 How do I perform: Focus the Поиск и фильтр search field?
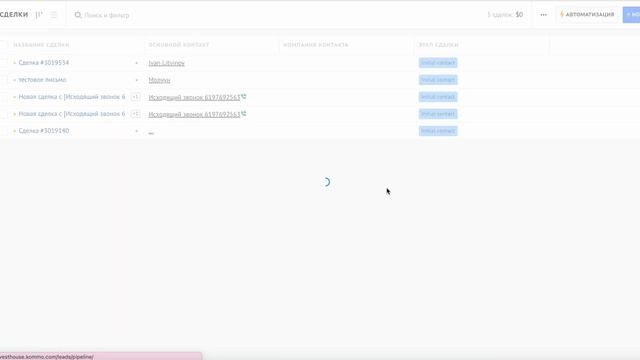(x=107, y=15)
